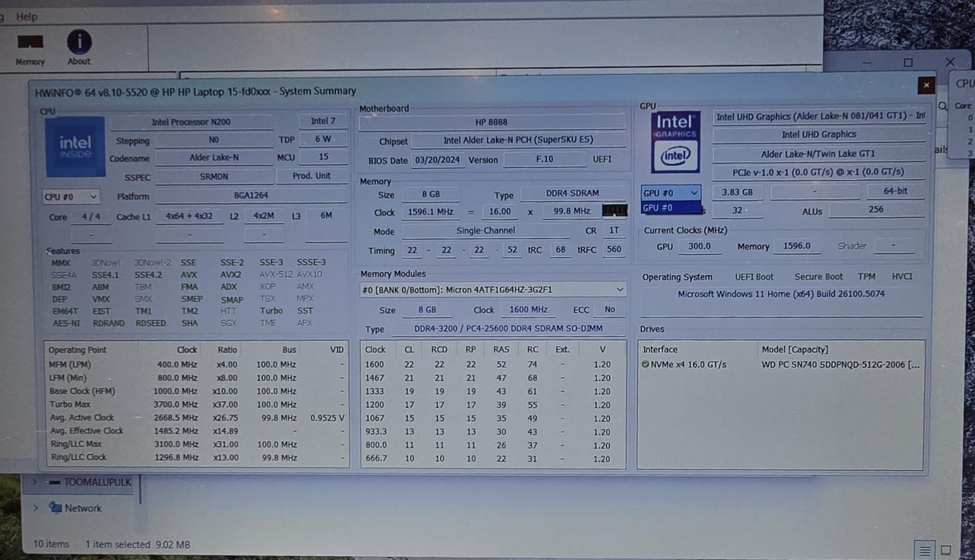The width and height of the screenshot is (975, 560).
Task: Click the Intel Inside CPU logo
Action: (75, 147)
